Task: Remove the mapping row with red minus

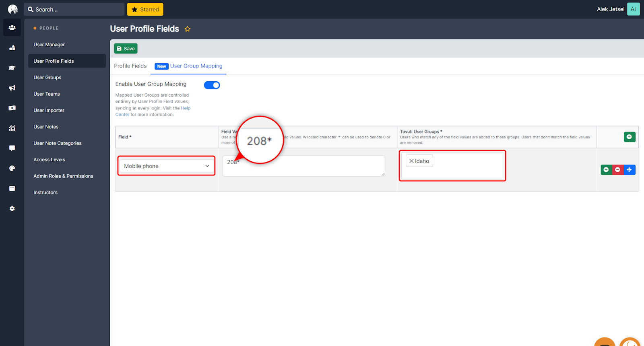Action: (x=617, y=170)
